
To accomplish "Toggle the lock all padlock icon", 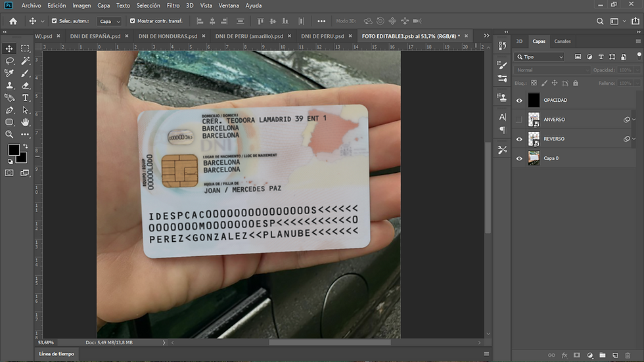I will point(576,83).
